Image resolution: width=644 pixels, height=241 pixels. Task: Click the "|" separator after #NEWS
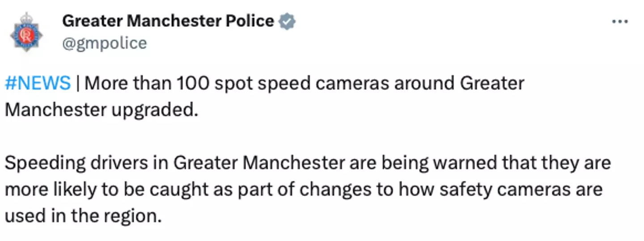78,83
